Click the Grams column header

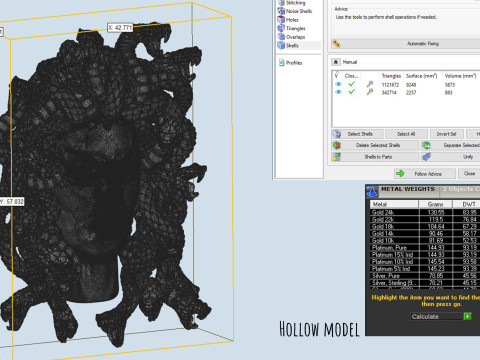pyautogui.click(x=435, y=204)
